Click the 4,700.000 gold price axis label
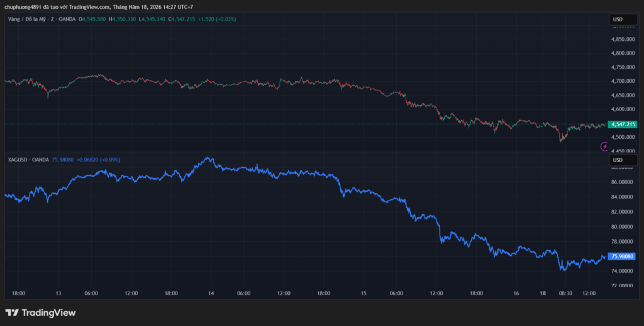644x326 pixels. point(623,81)
